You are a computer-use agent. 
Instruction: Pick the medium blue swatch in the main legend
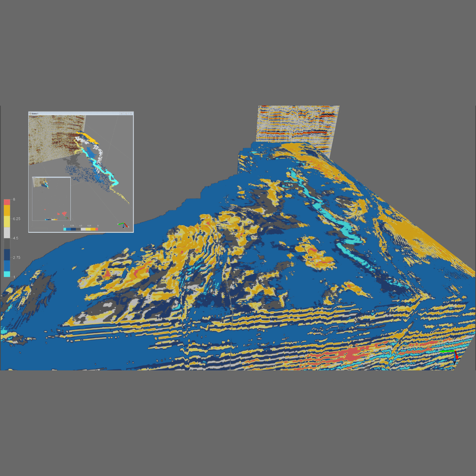[7, 266]
